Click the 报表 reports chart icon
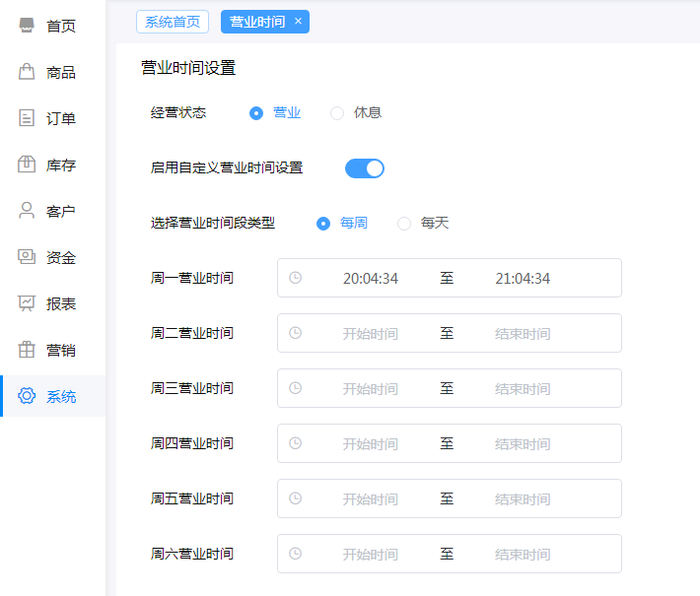 (27, 303)
